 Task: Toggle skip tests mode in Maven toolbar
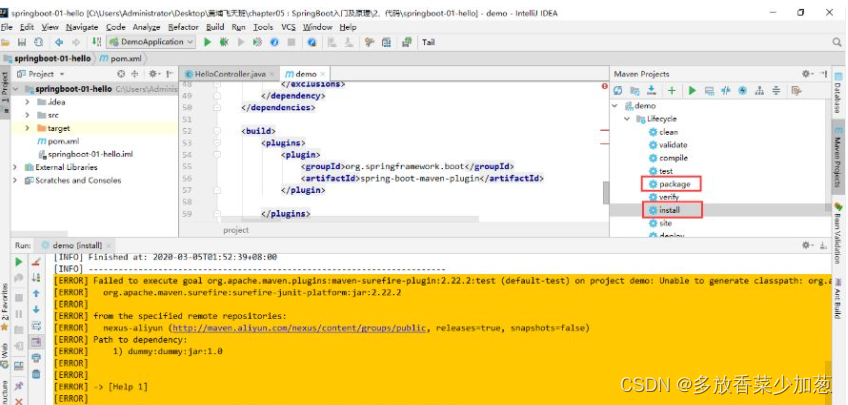(743, 91)
